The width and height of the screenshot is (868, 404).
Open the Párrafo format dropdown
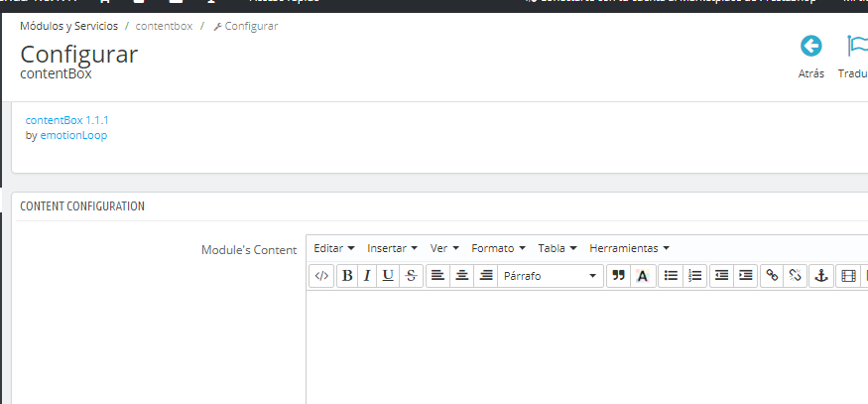coord(551,276)
